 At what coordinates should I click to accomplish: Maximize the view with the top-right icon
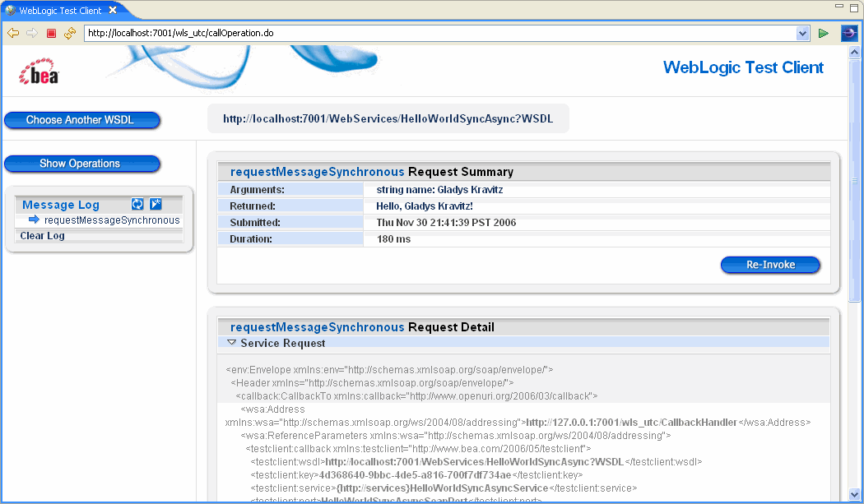tap(855, 7)
